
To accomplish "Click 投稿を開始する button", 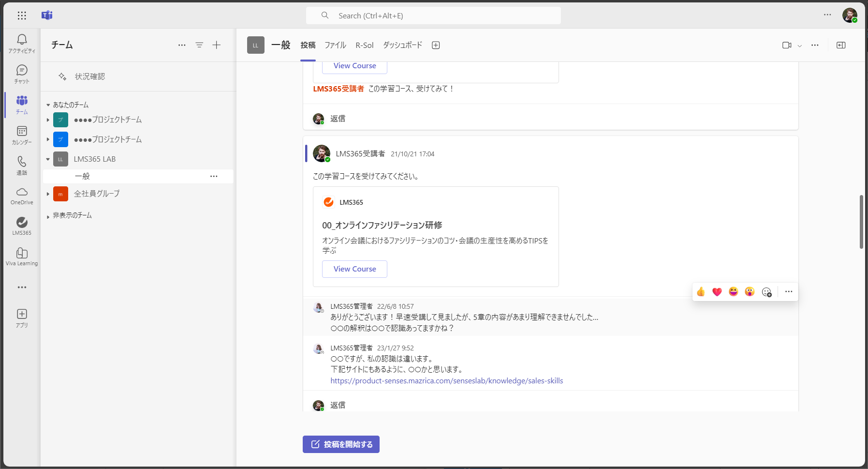I will pos(341,444).
